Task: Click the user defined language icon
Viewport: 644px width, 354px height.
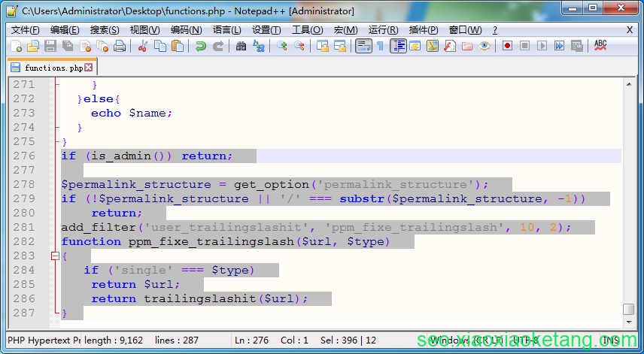Action: (x=415, y=46)
